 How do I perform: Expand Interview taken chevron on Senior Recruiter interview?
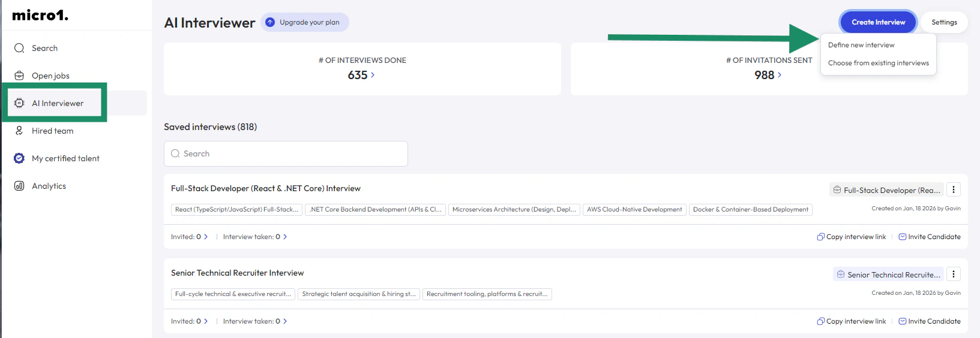point(285,321)
